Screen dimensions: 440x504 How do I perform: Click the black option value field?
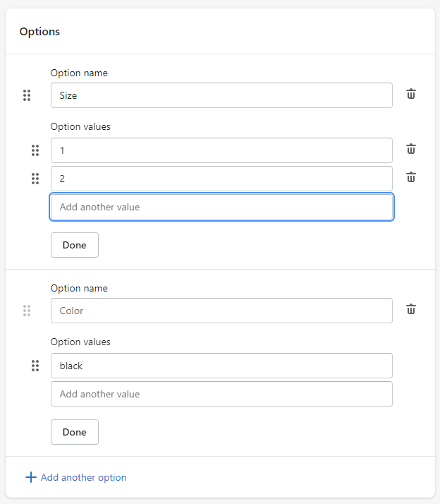(x=221, y=366)
